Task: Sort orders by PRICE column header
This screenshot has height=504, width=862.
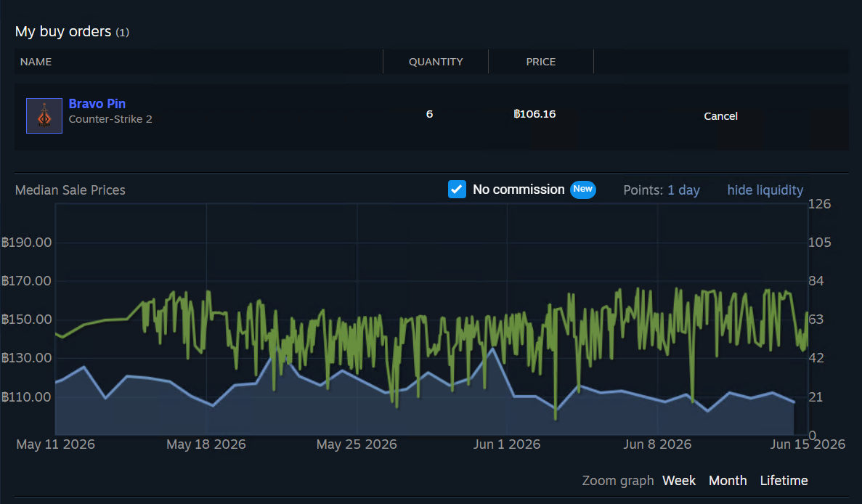Action: tap(540, 62)
